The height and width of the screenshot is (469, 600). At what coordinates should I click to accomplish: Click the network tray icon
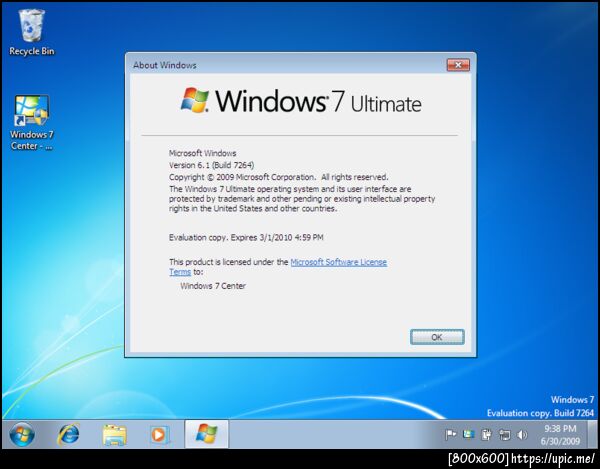[x=504, y=435]
